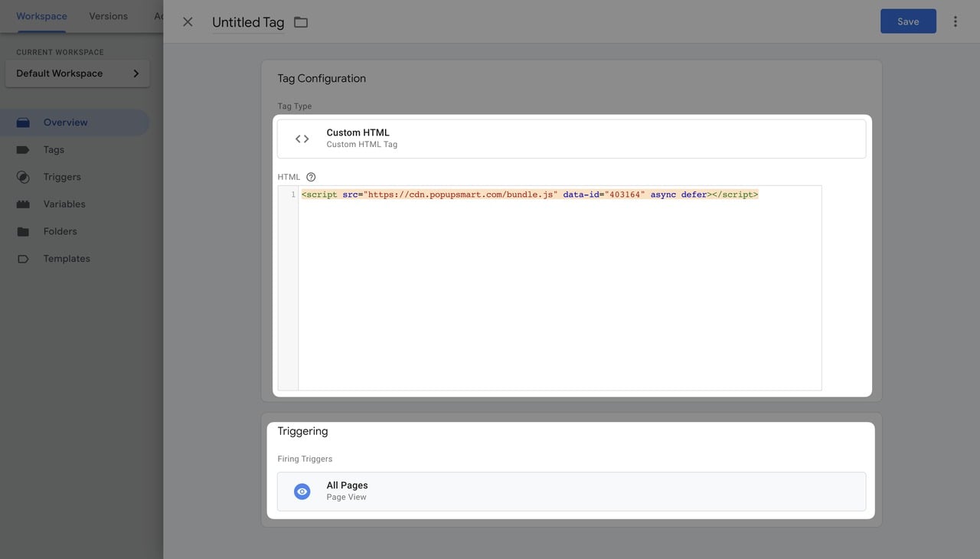
Task: Save the tag with the Save button
Action: (908, 21)
